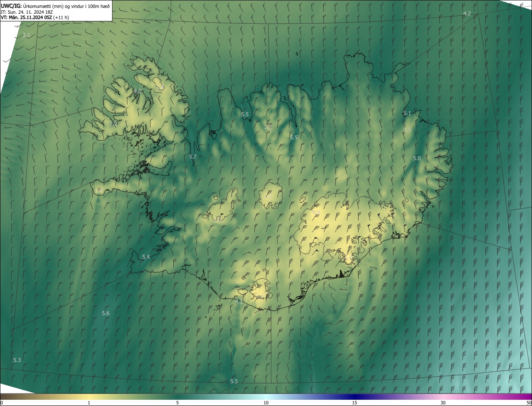Click the 4.2 value label on the map

coord(467,14)
